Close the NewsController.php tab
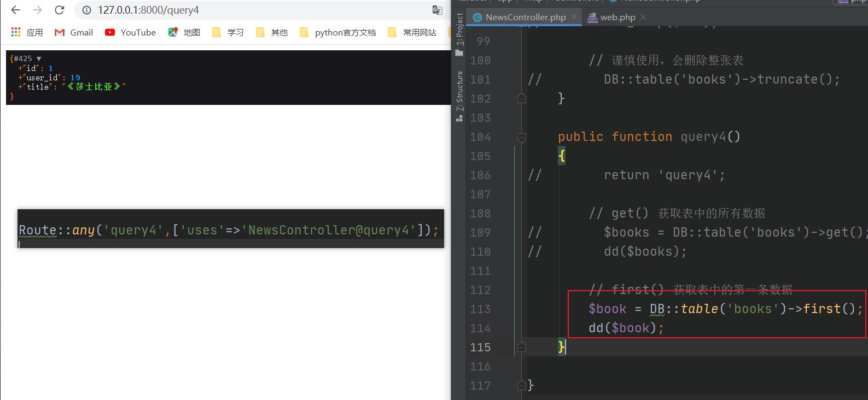 tap(574, 17)
